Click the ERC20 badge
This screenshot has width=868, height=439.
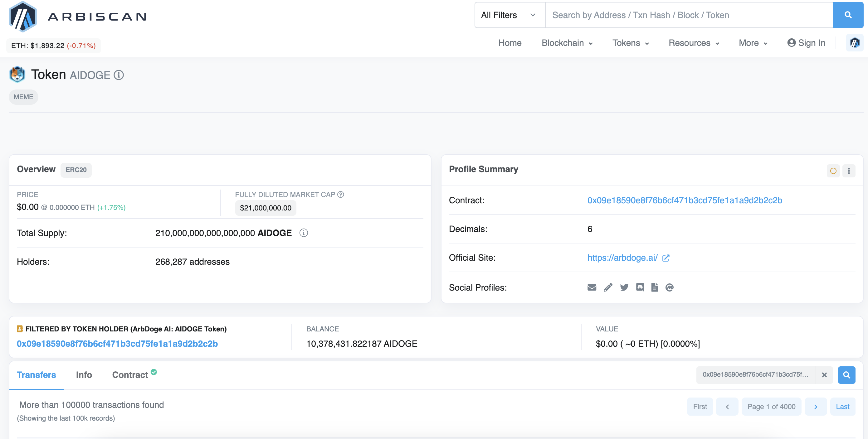coord(76,170)
